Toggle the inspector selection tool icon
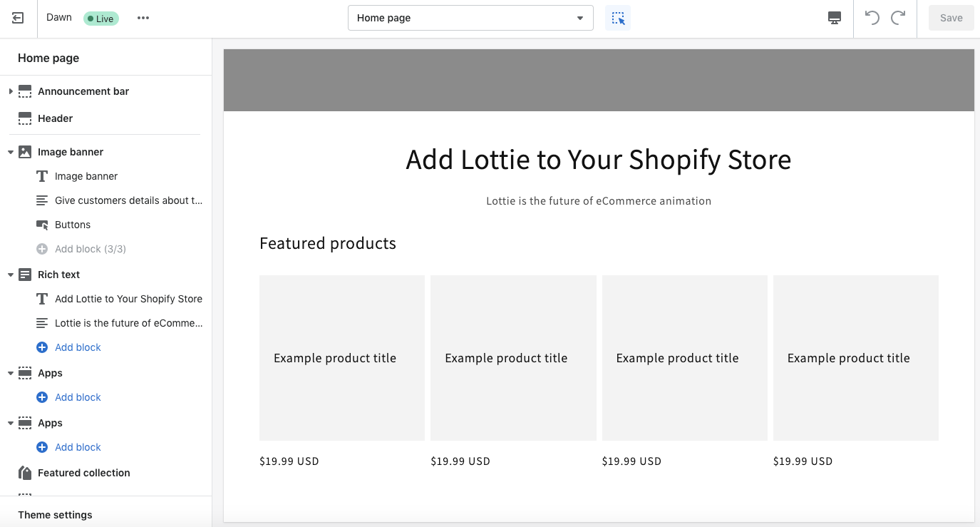The image size is (980, 527). (x=618, y=19)
